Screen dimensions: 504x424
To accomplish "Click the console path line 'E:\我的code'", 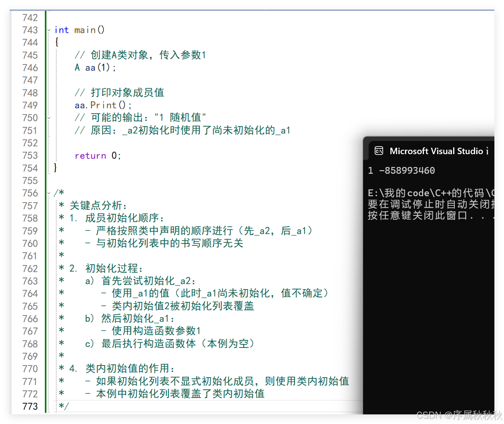I will 431,193.
